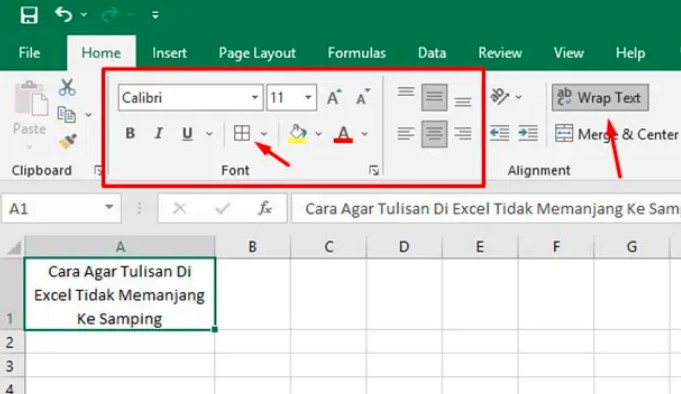Open the Font settings dialog launcher
Screen dimensions: 681x394
pyautogui.click(x=374, y=171)
